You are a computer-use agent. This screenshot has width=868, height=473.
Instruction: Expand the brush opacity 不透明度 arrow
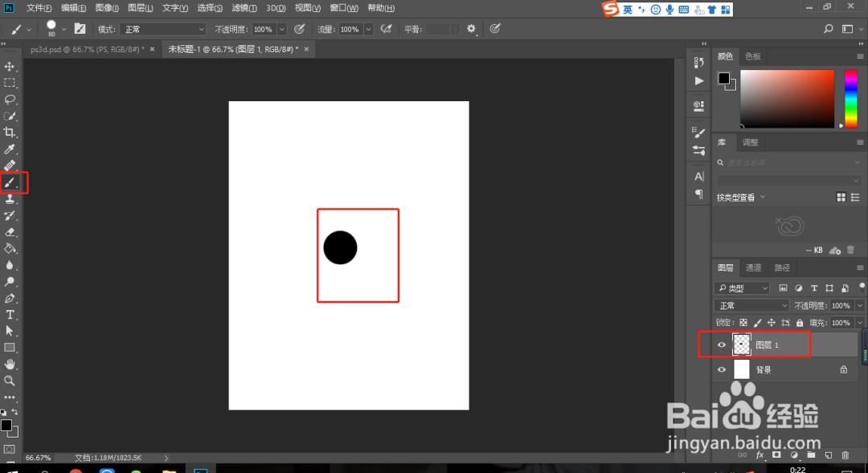coord(282,30)
